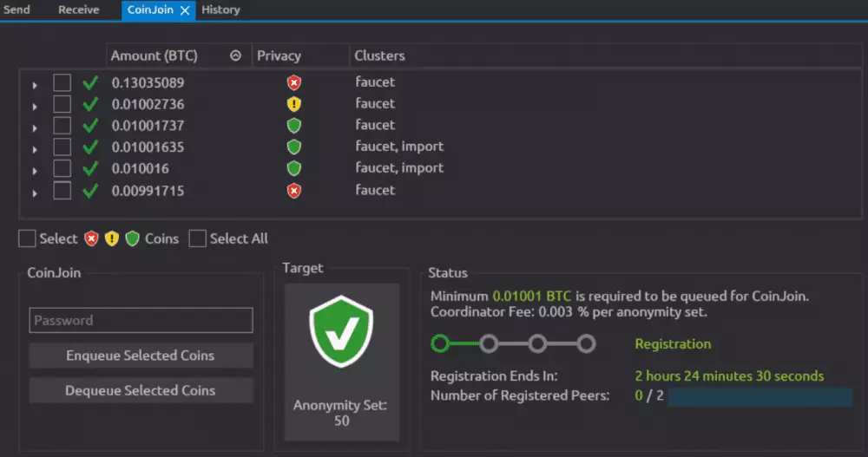Tick the checkbox for the 0.01002736 coin
The image size is (868, 457).
click(62, 104)
